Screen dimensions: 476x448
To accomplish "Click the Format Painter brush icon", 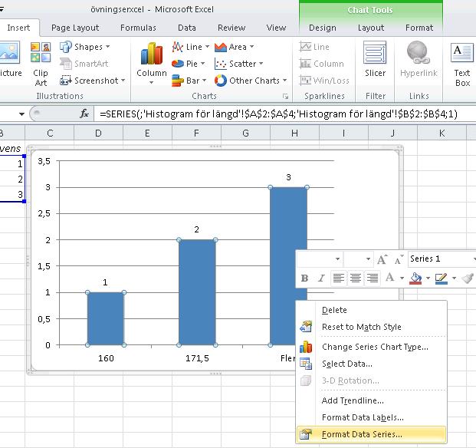I will [468, 278].
